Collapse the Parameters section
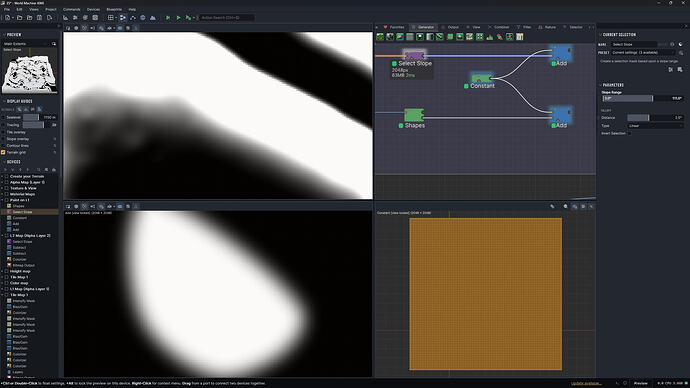 (x=600, y=85)
